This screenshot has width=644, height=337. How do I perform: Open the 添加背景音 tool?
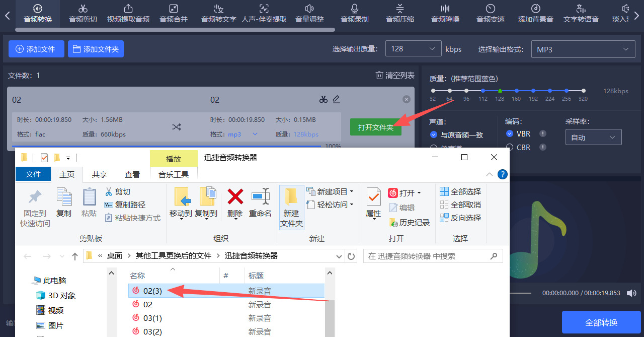pyautogui.click(x=536, y=13)
